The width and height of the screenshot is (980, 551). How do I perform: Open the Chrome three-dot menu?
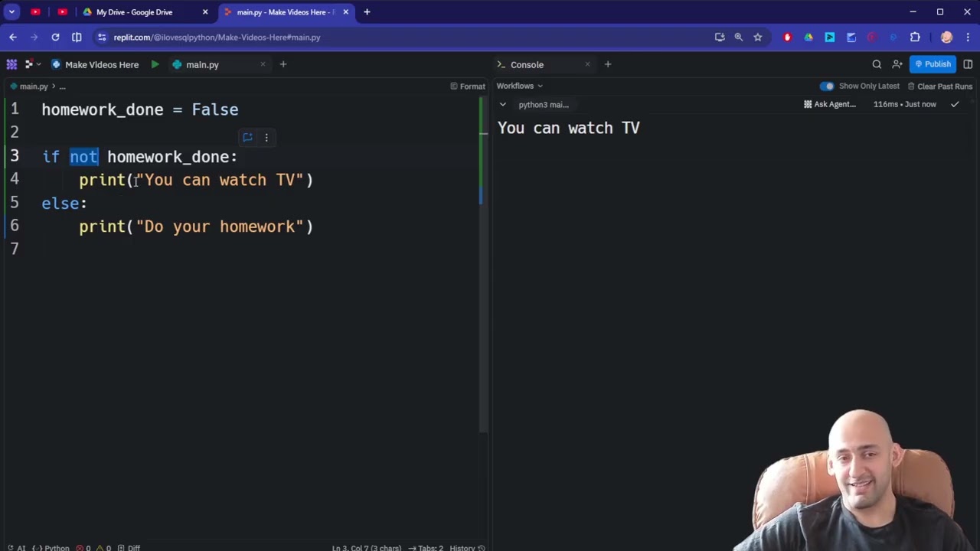click(x=968, y=37)
